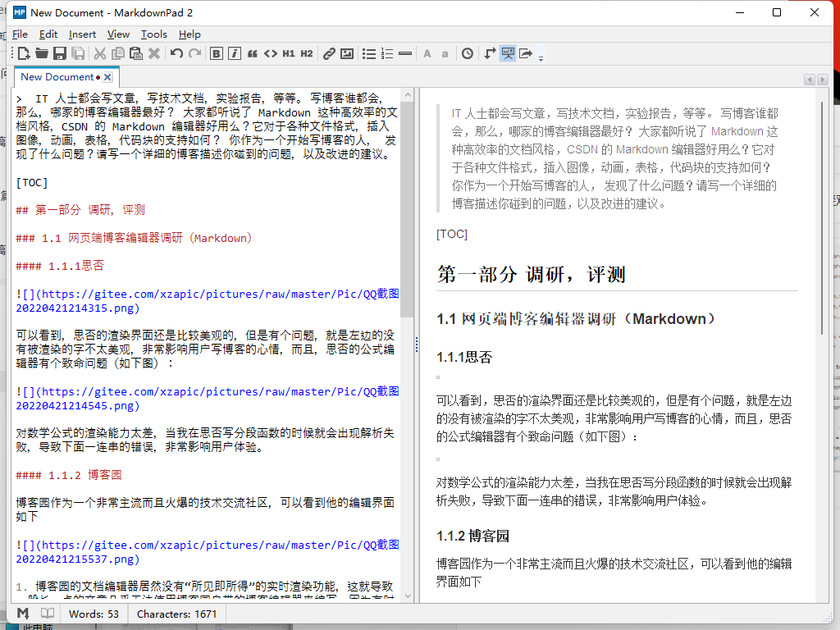Apply italic formatting

234,53
